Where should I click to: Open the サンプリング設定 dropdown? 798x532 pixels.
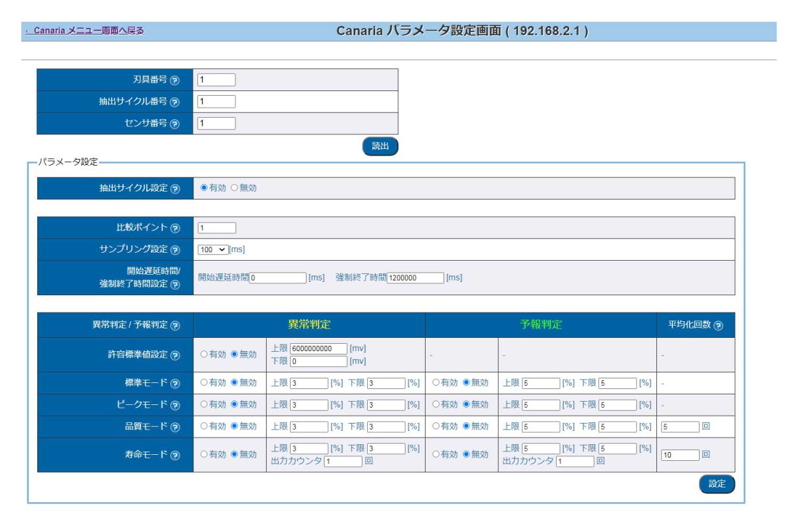pos(213,249)
